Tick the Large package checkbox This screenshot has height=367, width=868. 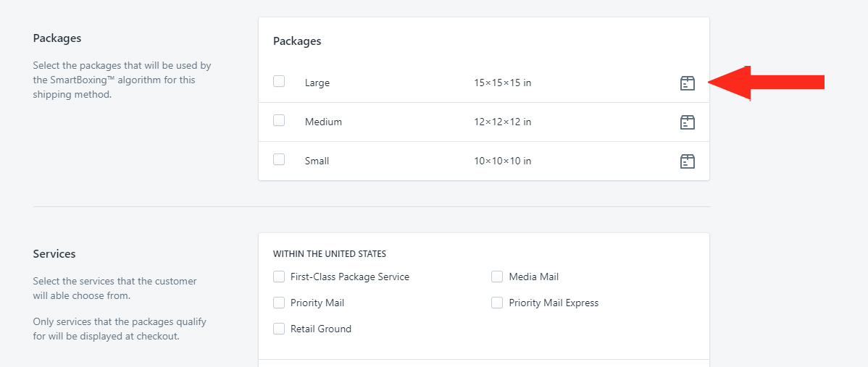pos(279,81)
